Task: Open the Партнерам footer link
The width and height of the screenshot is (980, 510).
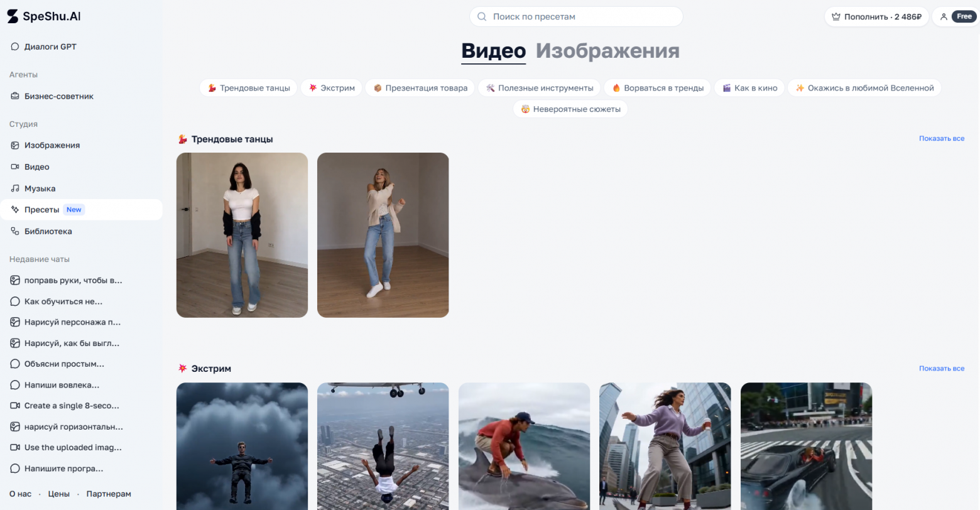Action: (x=109, y=494)
